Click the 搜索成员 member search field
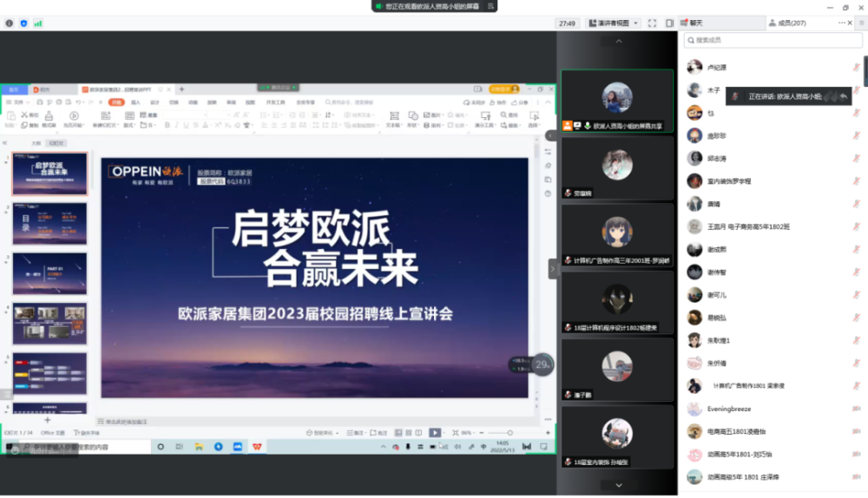The image size is (868, 498). (x=773, y=41)
